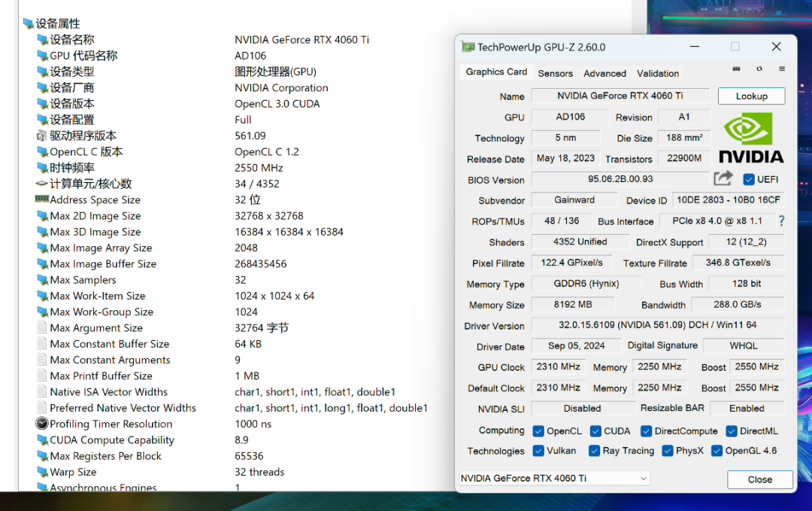
Task: Take a screenshot with GPU-Z camera icon
Action: (x=736, y=69)
